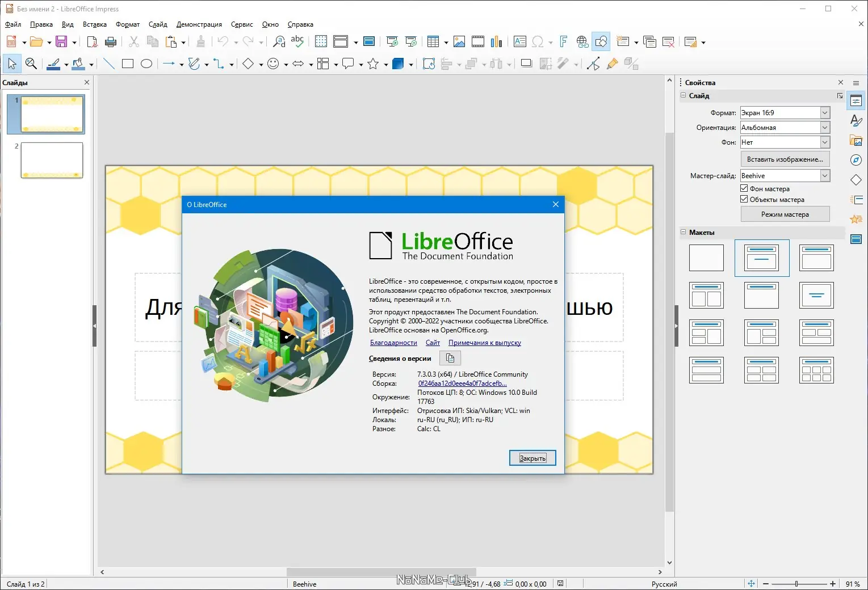Image resolution: width=868 pixels, height=590 pixels.
Task: Open the Сервис menu
Action: 242,24
